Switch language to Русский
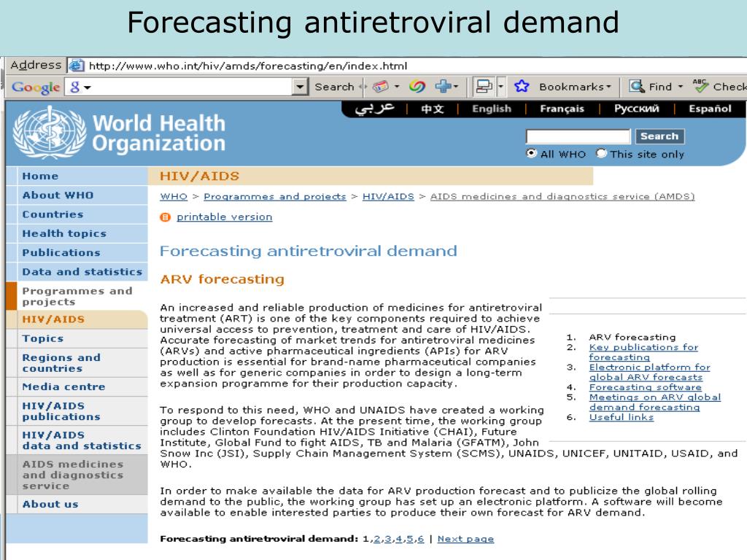The image size is (747, 560). (x=636, y=109)
